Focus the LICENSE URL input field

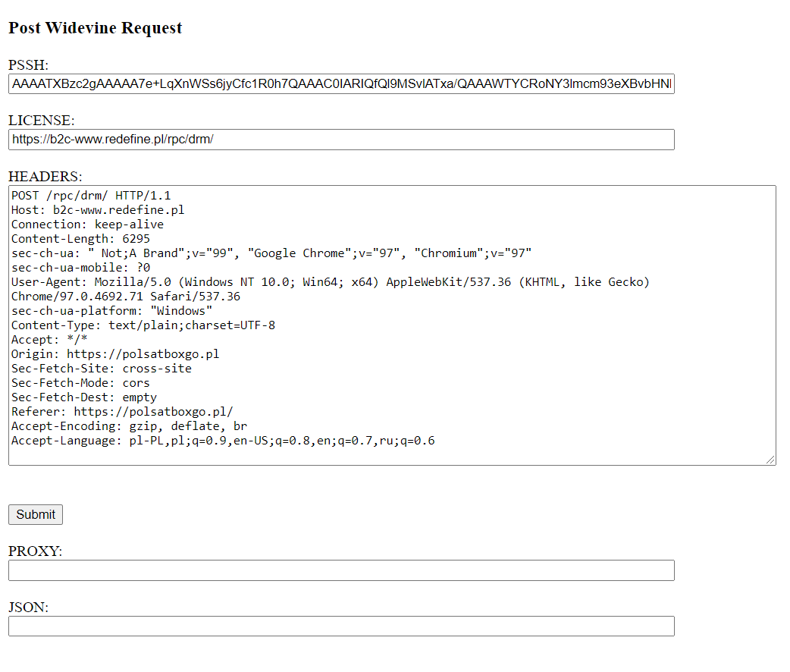(341, 140)
